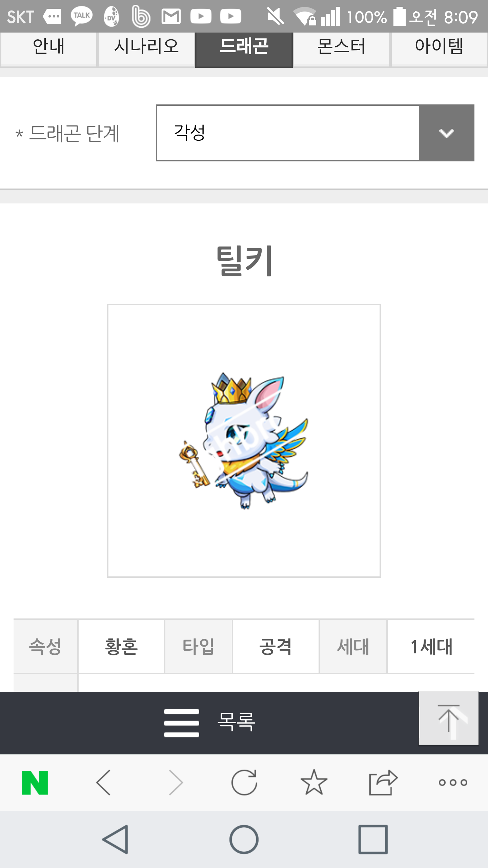
Task: Tap the browser forward arrow
Action: pyautogui.click(x=176, y=783)
